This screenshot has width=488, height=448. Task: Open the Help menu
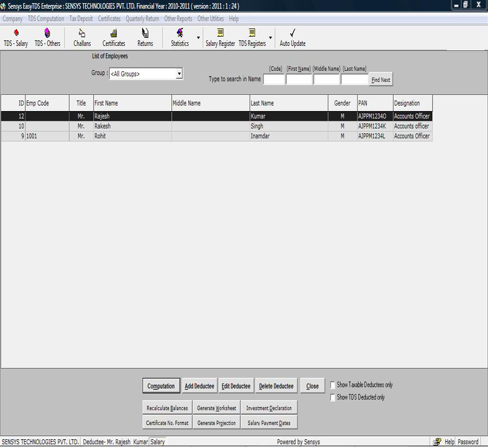233,19
